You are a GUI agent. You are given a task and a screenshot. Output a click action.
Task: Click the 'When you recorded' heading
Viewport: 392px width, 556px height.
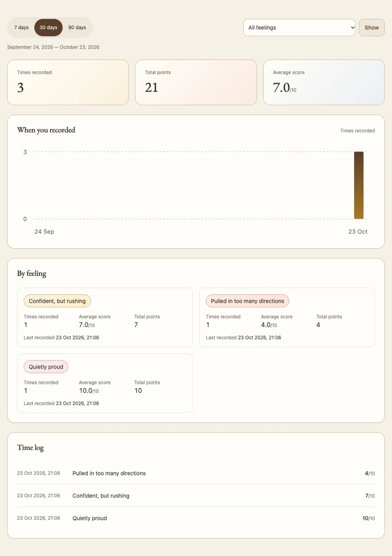point(46,130)
